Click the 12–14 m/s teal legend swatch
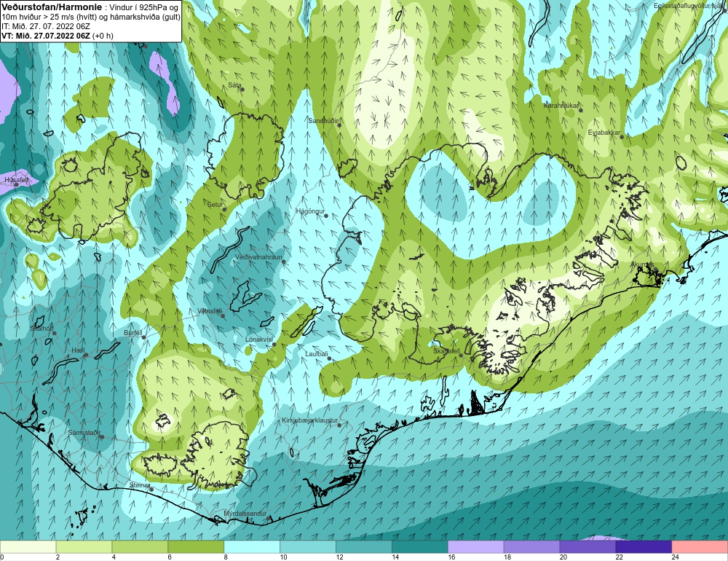Screen dimensions: 728x561 (364, 546)
